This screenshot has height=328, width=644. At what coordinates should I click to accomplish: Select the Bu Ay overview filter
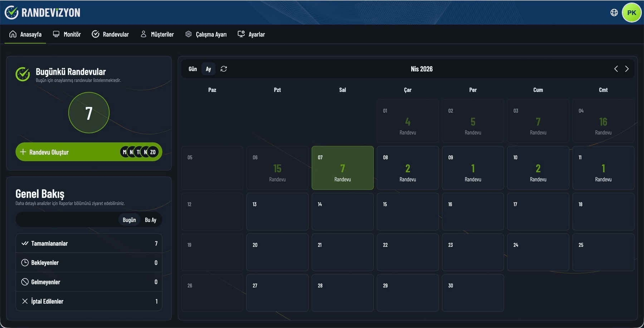[151, 220]
